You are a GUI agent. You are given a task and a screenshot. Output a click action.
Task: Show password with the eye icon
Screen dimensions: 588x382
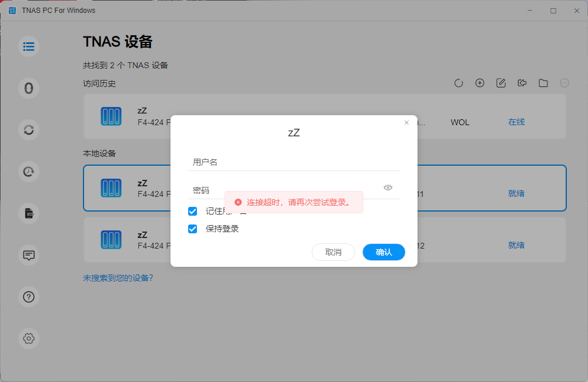[388, 187]
